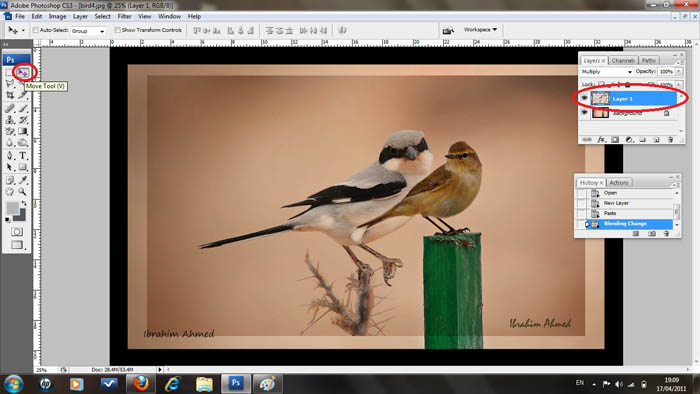
Task: Open Firefox from the taskbar
Action: pos(140,384)
